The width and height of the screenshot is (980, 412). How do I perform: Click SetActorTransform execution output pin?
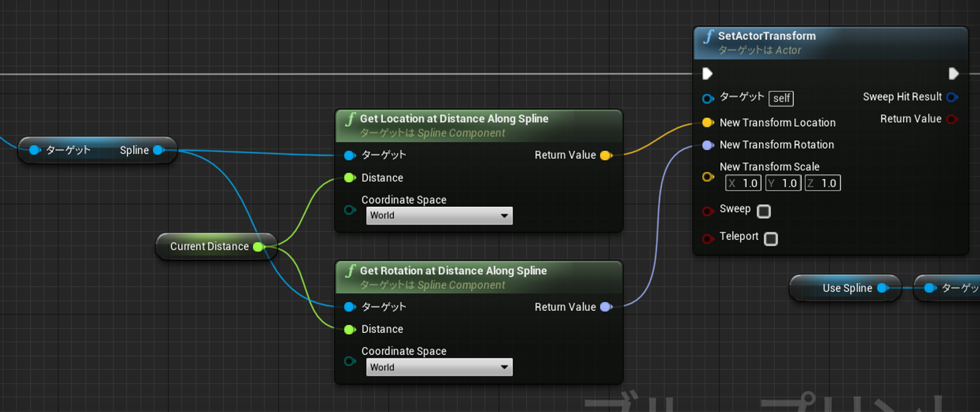(954, 74)
